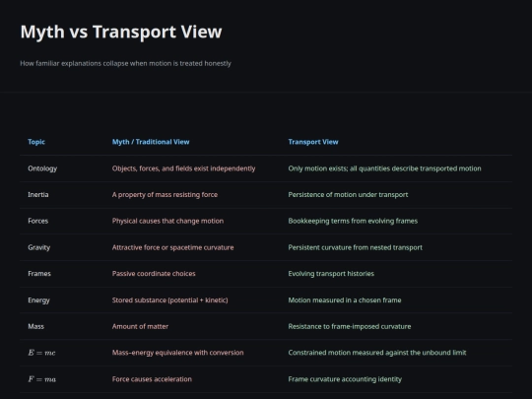Select the 'Mass' topic cell
532x399 pixels.
36,326
